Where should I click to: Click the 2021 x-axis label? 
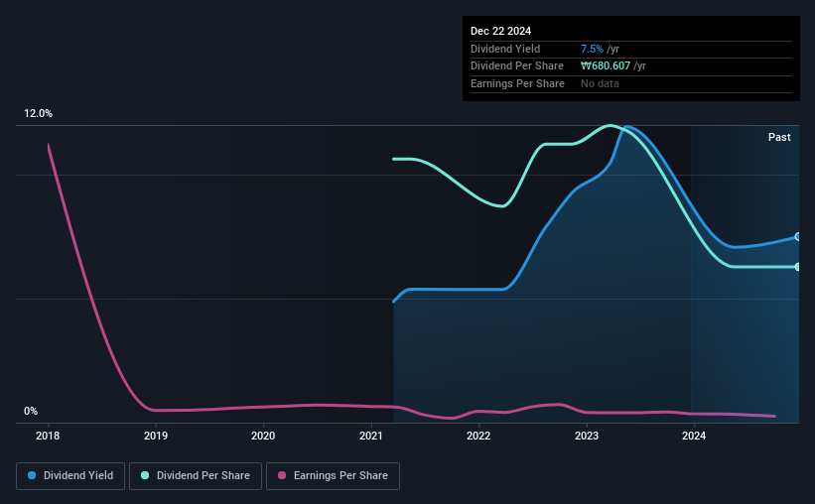pyautogui.click(x=371, y=436)
